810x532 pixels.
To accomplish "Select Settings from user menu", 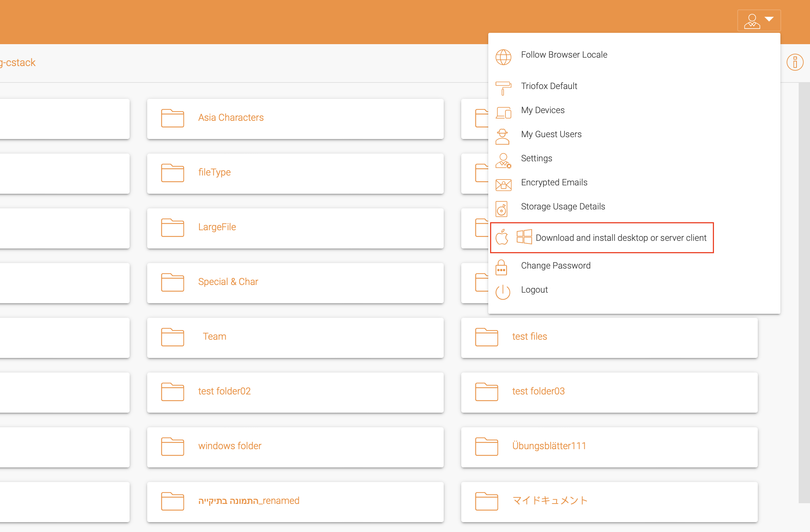I will [x=535, y=158].
